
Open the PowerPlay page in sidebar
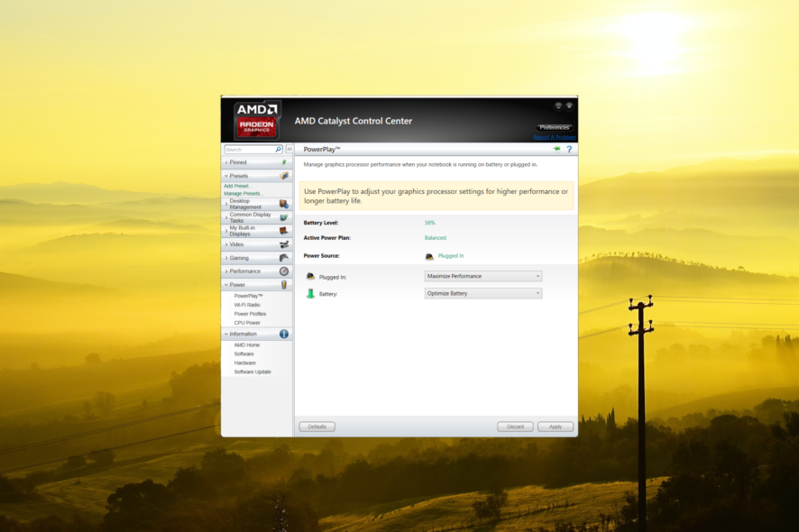click(248, 296)
